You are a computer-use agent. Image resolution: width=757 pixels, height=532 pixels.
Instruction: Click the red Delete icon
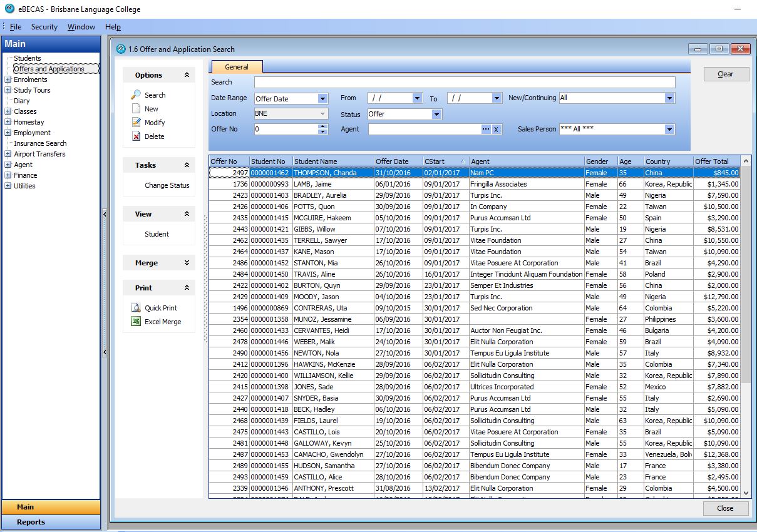tap(136, 136)
